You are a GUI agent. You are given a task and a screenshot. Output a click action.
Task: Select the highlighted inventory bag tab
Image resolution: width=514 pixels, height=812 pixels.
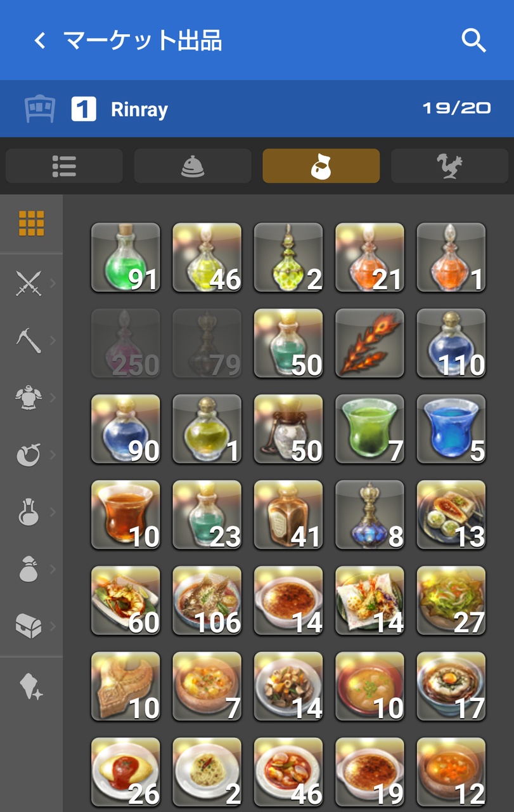click(x=321, y=166)
